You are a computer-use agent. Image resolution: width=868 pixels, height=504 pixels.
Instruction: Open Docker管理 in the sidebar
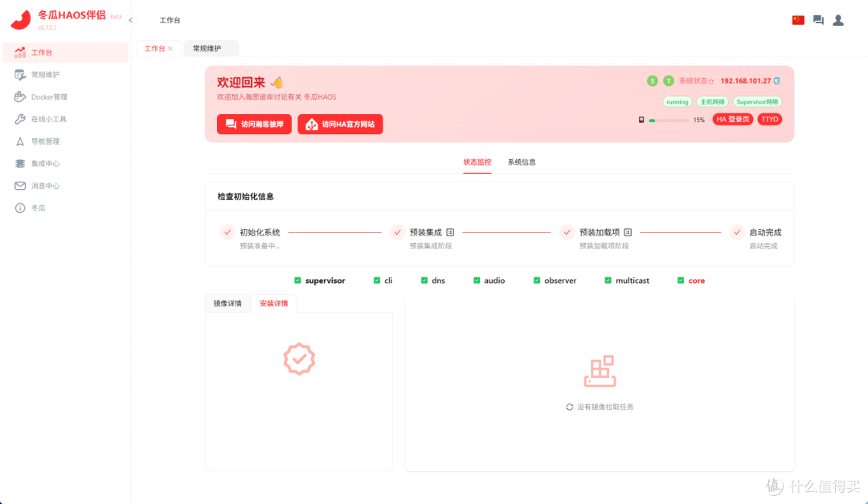coord(65,97)
